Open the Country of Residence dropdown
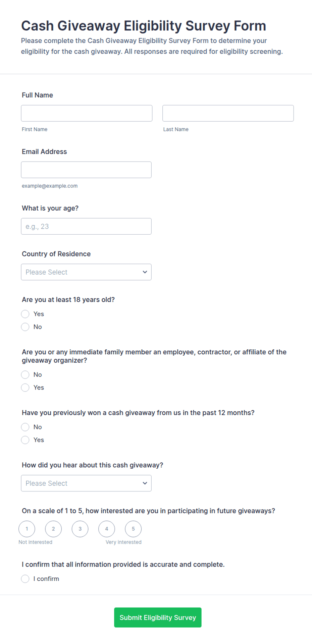Screen dimensions: 312x644 (x=86, y=272)
